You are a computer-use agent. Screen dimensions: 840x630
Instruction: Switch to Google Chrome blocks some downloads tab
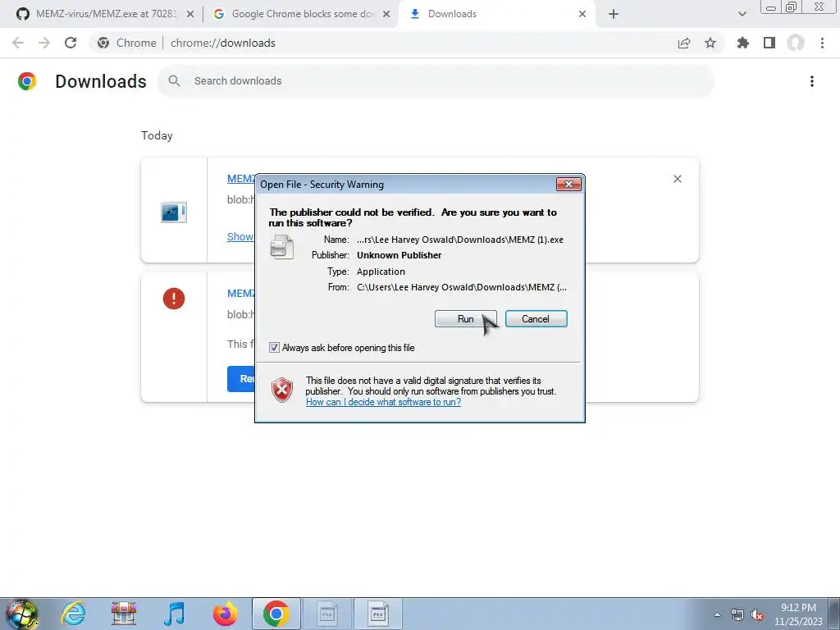[302, 14]
